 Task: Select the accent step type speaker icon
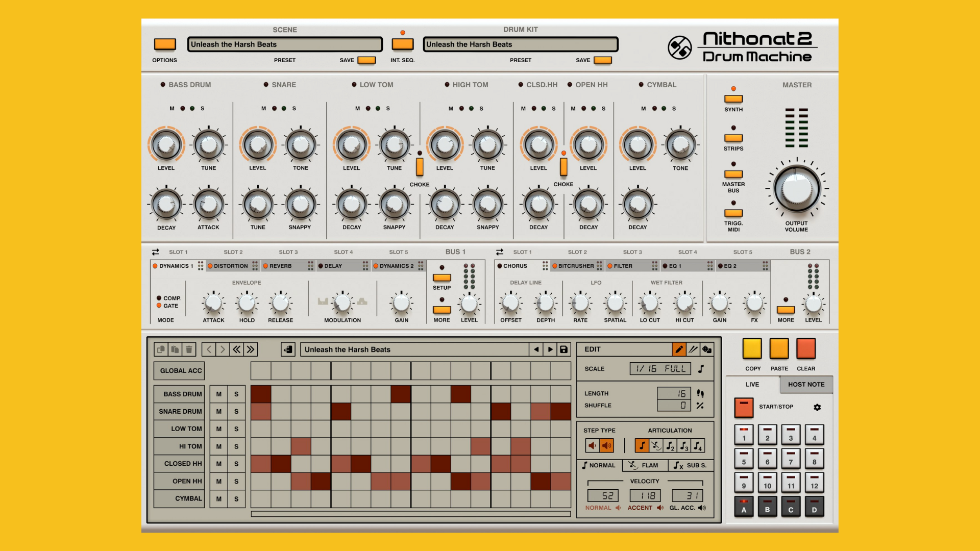606,445
